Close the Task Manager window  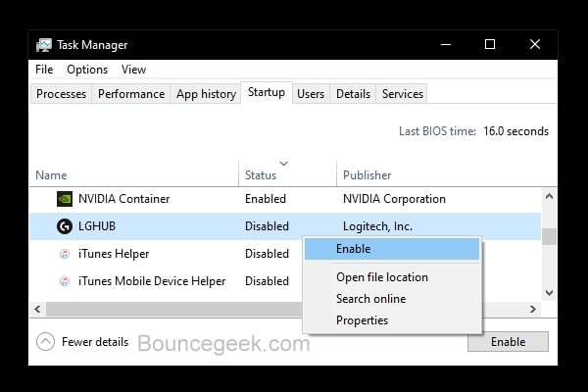pos(535,45)
